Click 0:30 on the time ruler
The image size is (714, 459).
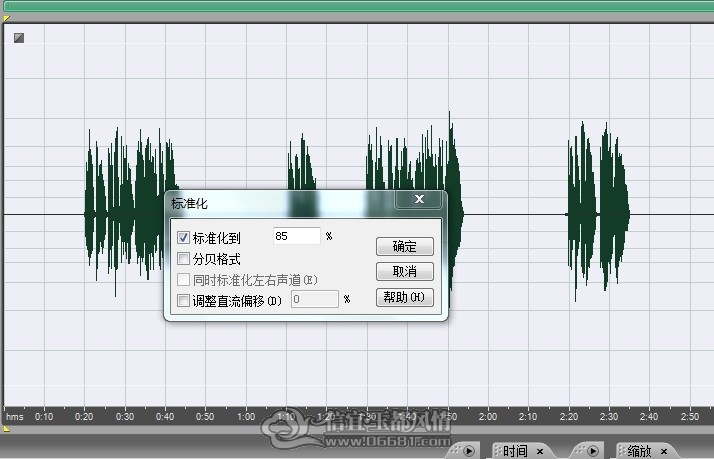125,417
